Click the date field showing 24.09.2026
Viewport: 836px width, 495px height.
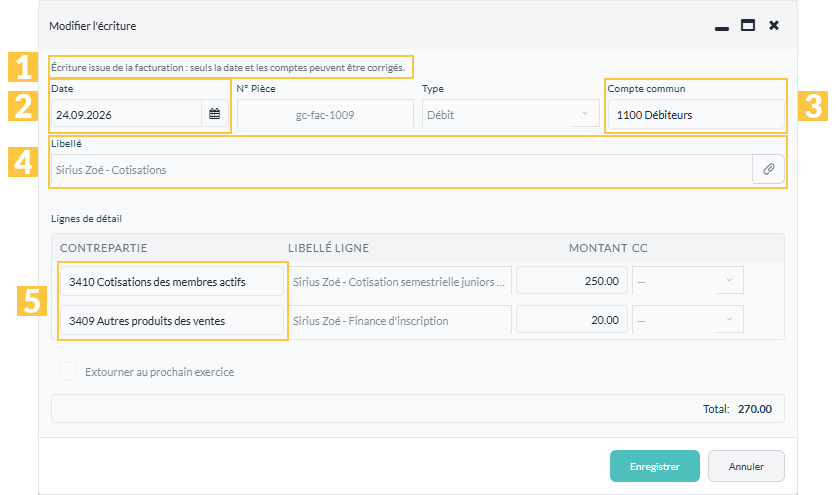(x=126, y=114)
